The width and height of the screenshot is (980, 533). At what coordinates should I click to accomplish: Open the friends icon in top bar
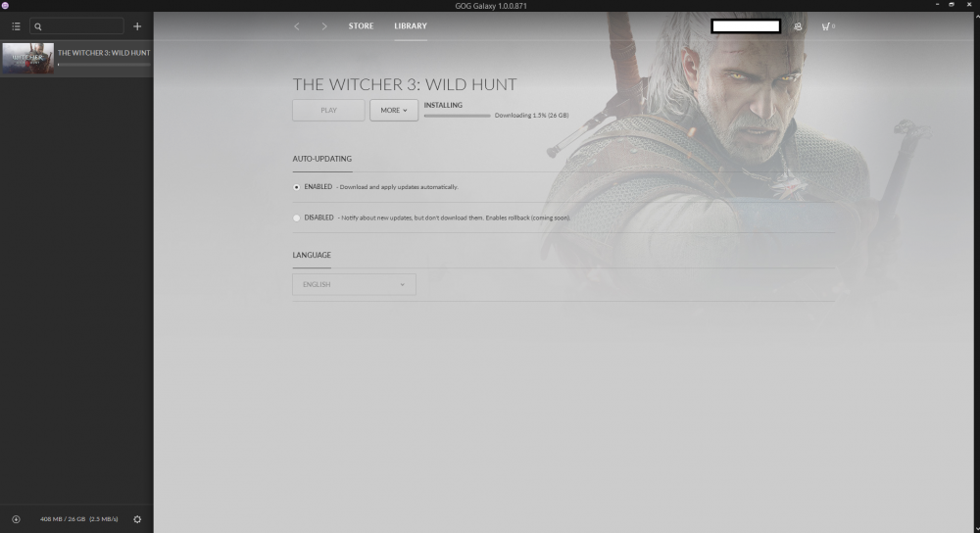click(798, 26)
